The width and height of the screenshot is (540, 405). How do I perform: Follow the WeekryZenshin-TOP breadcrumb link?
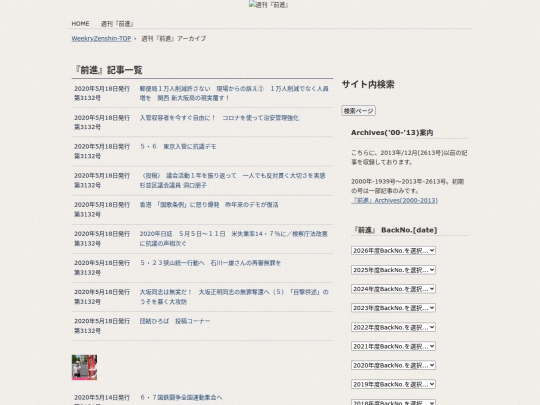(101, 39)
